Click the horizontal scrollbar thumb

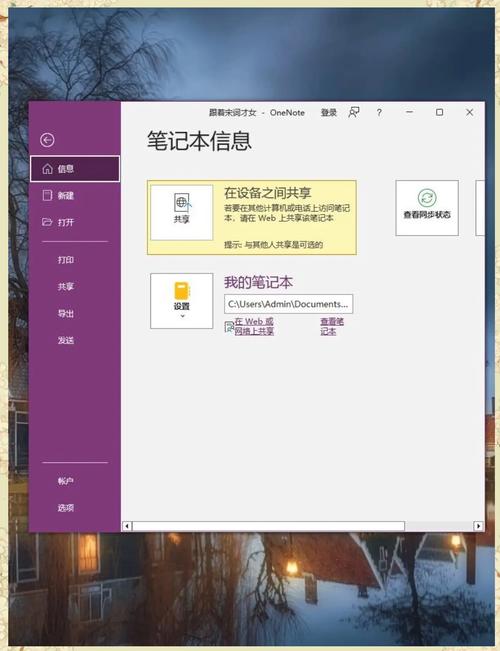point(268,526)
